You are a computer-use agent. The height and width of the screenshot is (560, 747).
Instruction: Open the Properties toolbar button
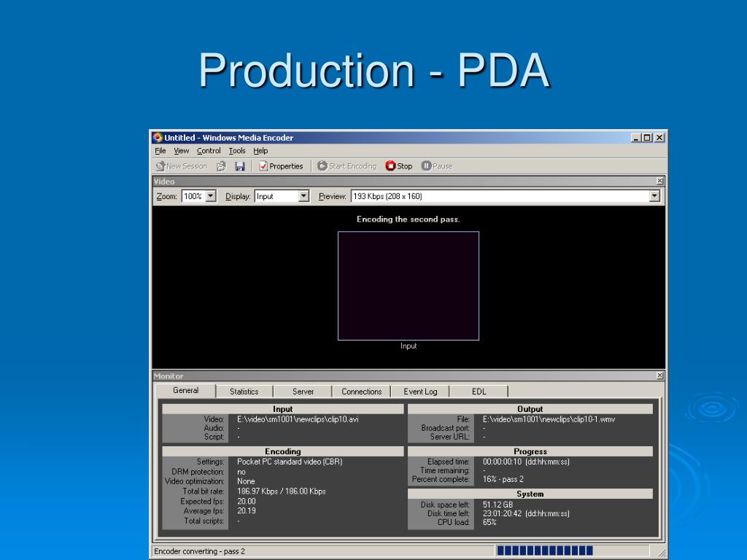281,166
